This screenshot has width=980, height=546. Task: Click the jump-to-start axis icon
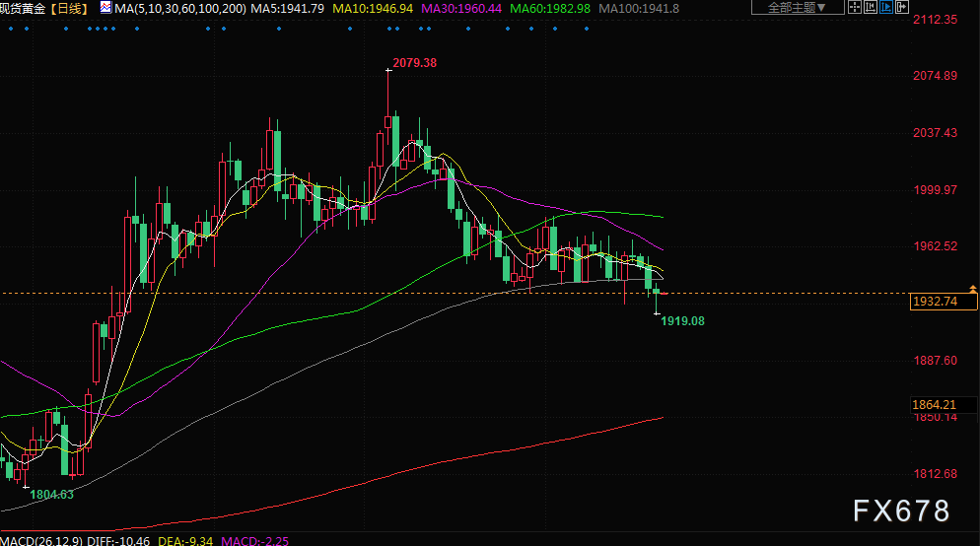pos(870,8)
